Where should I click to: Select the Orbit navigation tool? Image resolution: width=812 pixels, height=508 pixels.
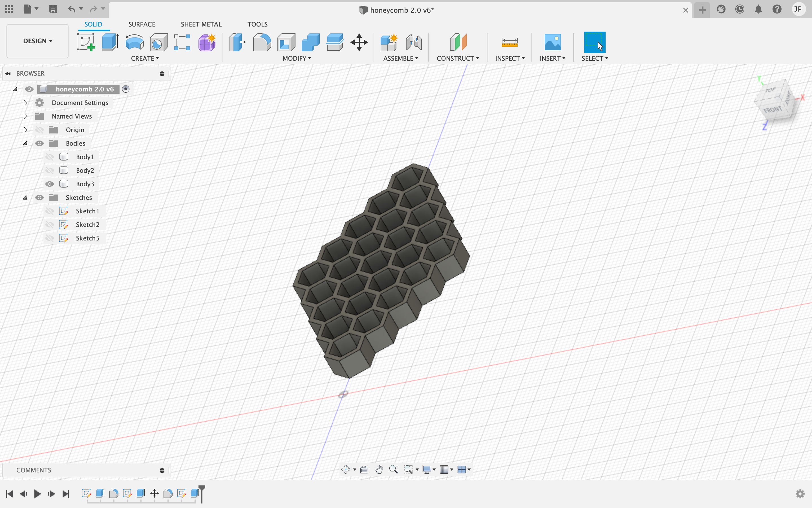pyautogui.click(x=346, y=469)
